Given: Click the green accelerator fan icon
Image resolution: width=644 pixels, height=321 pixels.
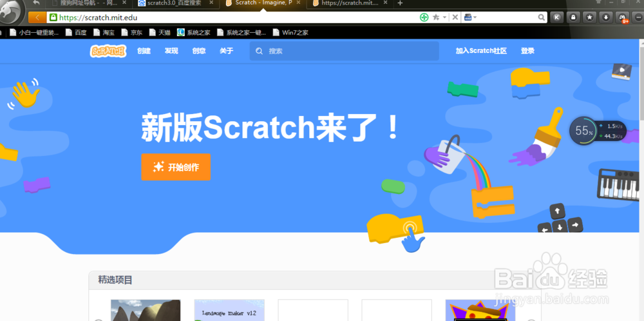Looking at the screenshot, I should [x=424, y=17].
